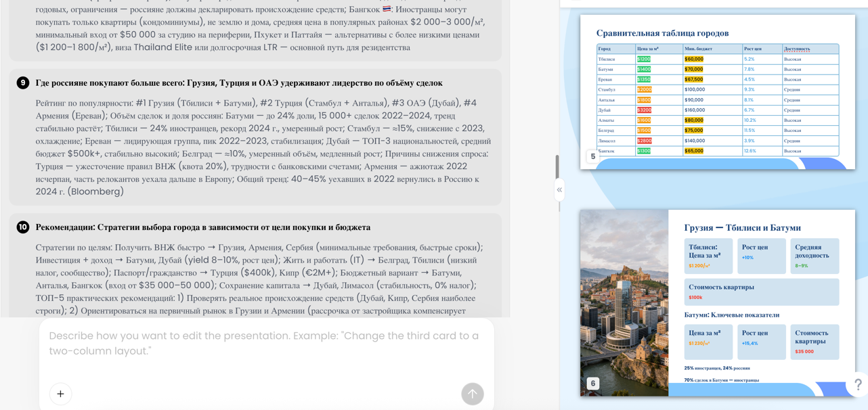Open the help question mark icon
Image resolution: width=868 pixels, height=410 pixels.
tap(858, 384)
